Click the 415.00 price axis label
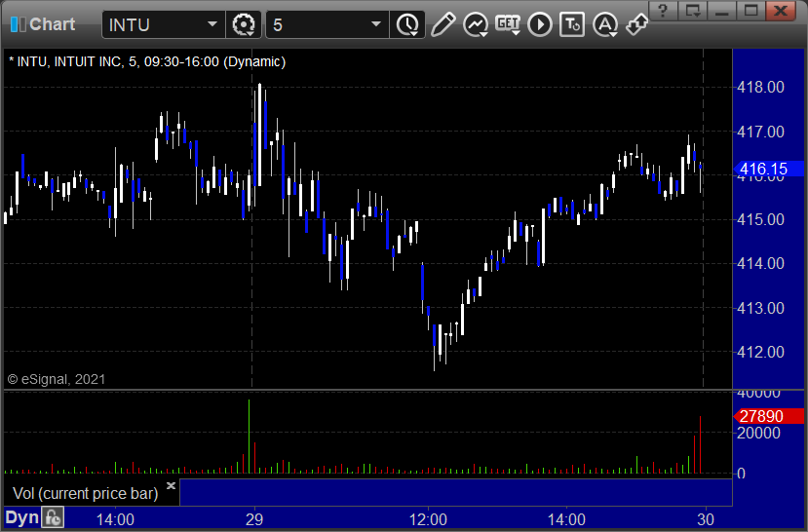 pos(760,219)
